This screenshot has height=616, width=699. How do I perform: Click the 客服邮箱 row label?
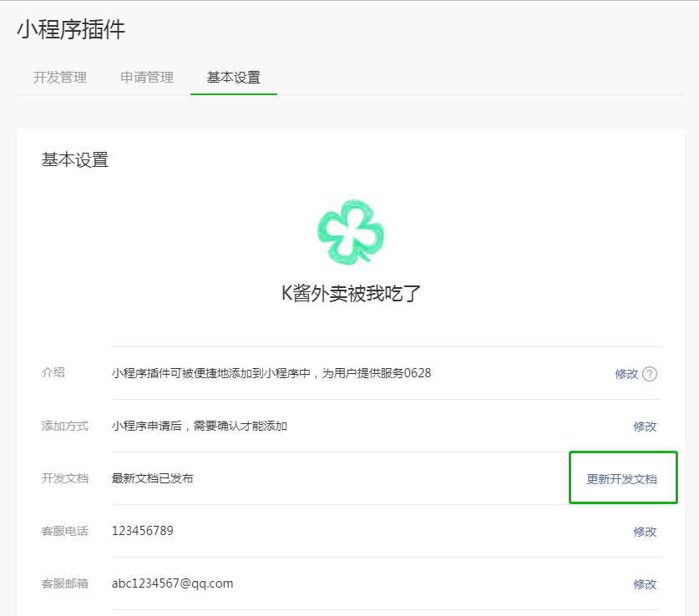coord(65,583)
